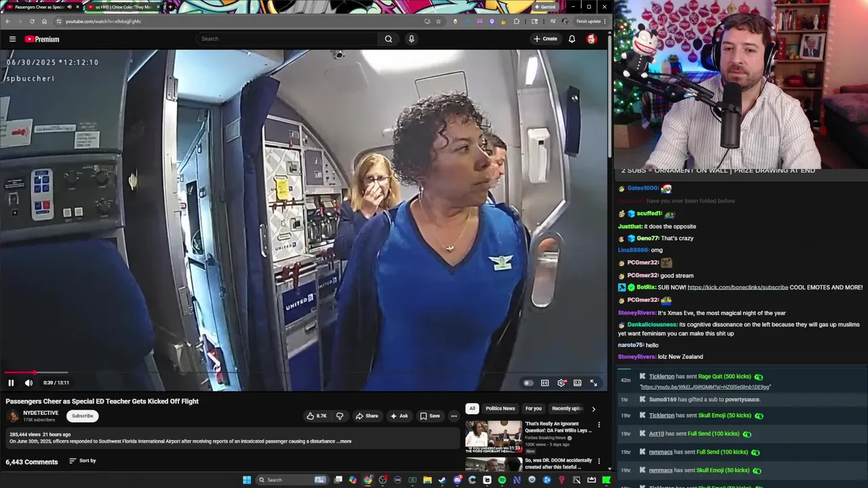The image size is (868, 488).
Task: Open the DR. DOOM suggested video title
Action: point(559,464)
